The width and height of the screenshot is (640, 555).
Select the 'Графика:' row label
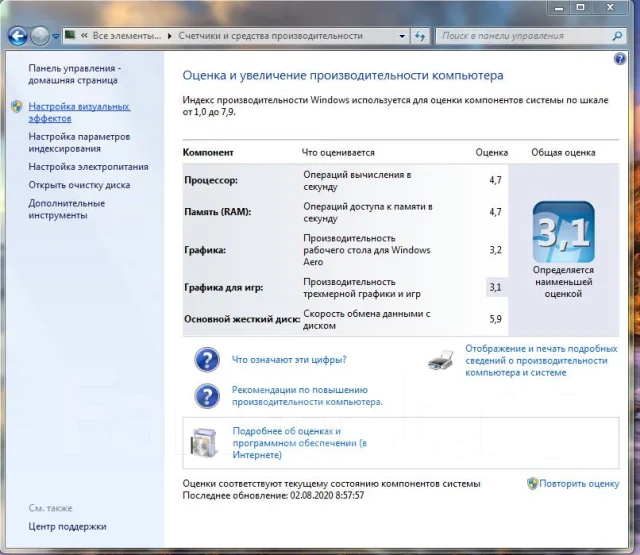(205, 250)
